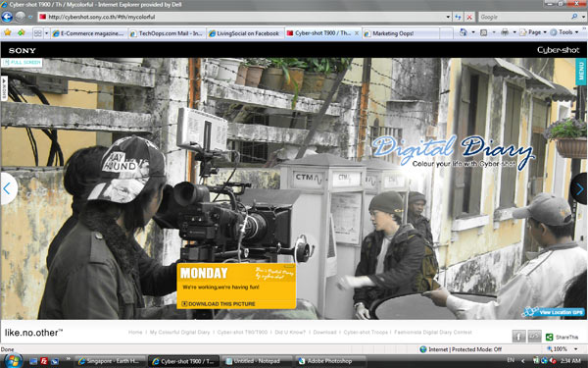
Task: Open the Tools menu
Action: point(564,32)
